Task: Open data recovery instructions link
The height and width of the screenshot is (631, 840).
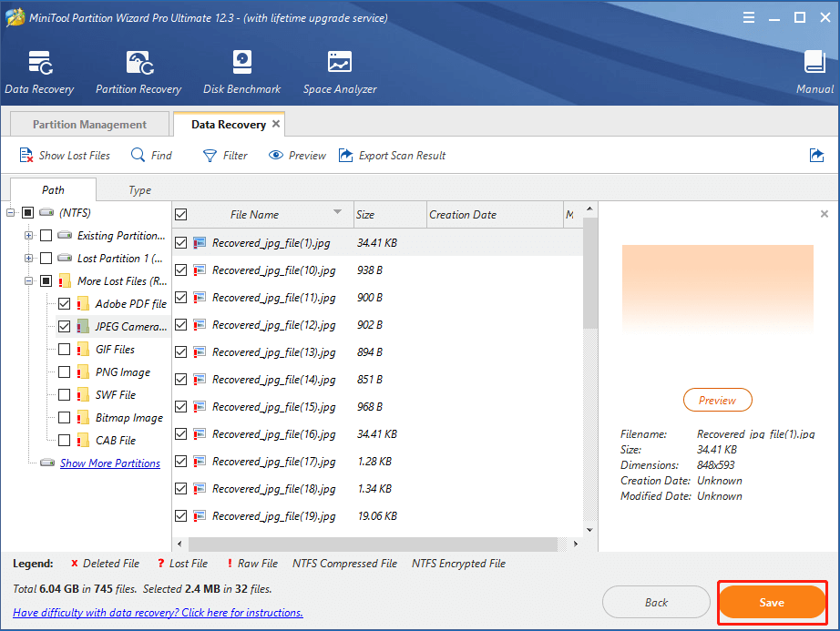Action: (158, 612)
